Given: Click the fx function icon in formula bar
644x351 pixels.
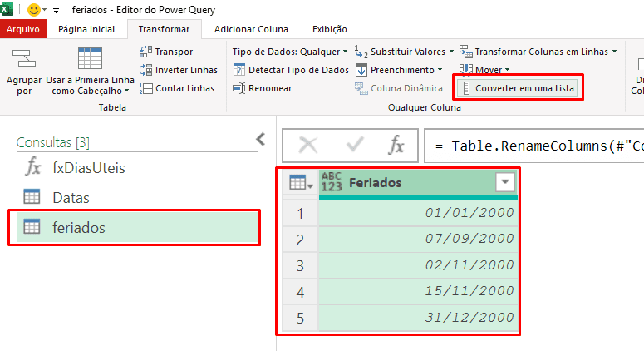Looking at the screenshot, I should [x=396, y=145].
